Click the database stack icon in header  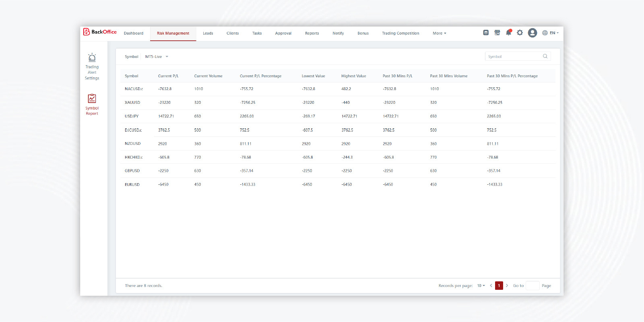coord(486,33)
